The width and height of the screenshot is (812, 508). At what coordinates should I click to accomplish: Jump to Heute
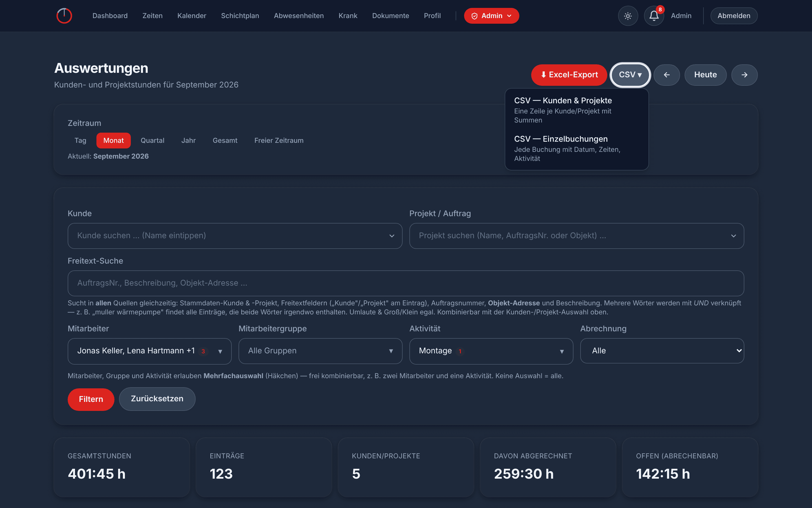(x=705, y=75)
